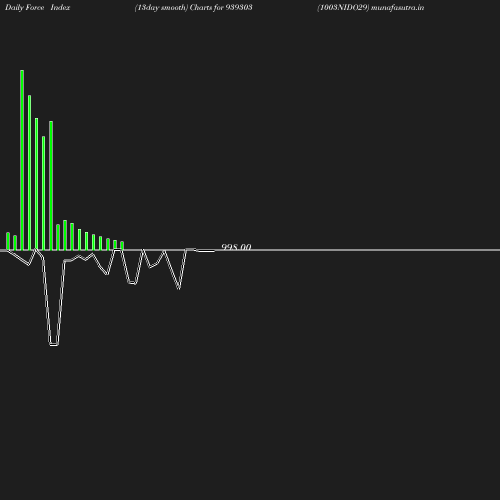This screenshot has width=500, height=500.
Task: Click the 'Daily Force Index' title text
Action: (x=38, y=8)
